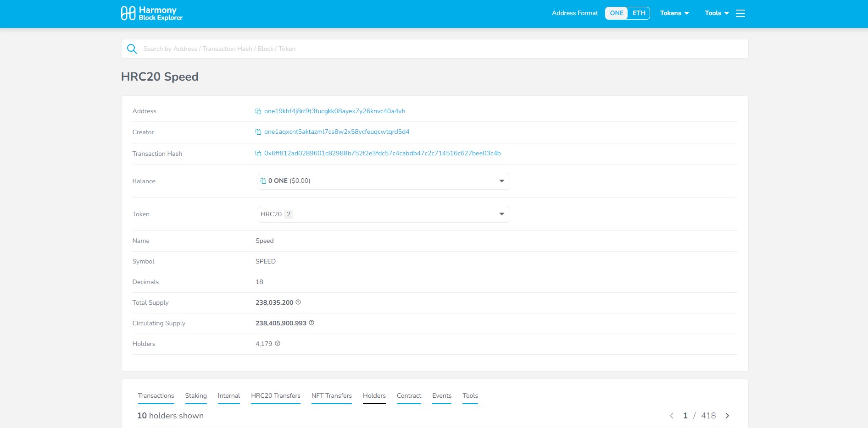The width and height of the screenshot is (868, 428).
Task: Open the Harmony Block Explorer logo
Action: point(151,13)
